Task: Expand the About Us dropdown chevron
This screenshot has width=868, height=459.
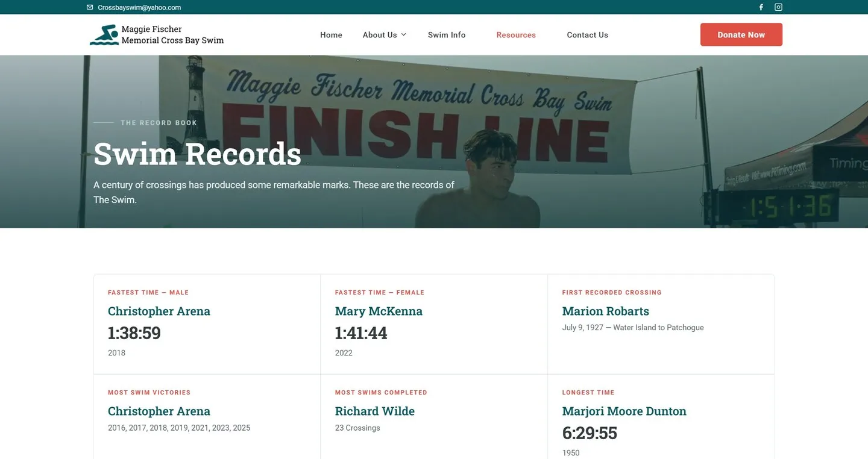Action: [404, 34]
